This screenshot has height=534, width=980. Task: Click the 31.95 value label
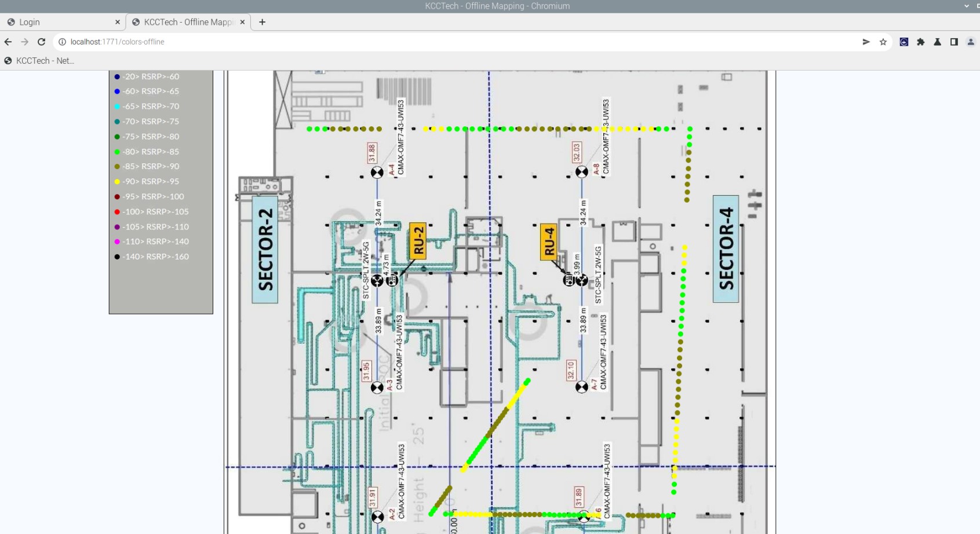[x=366, y=371]
